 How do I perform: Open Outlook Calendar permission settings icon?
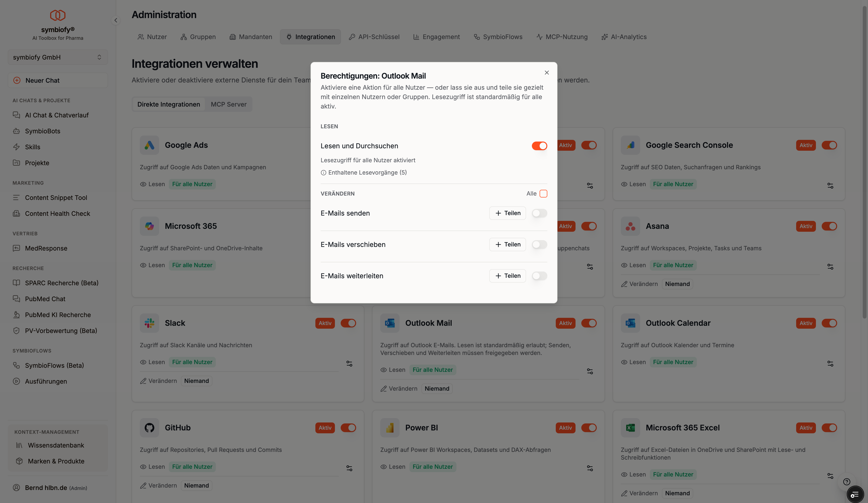[830, 363]
